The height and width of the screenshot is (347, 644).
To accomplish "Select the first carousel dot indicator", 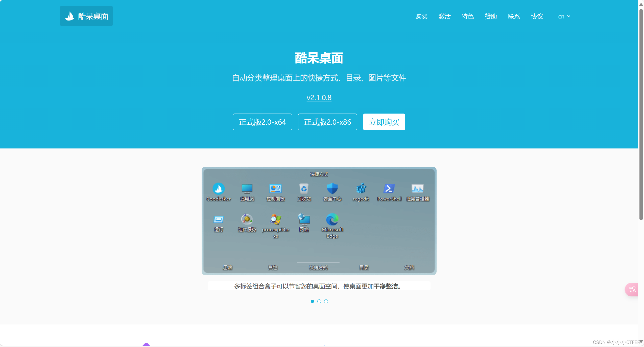I will click(312, 301).
